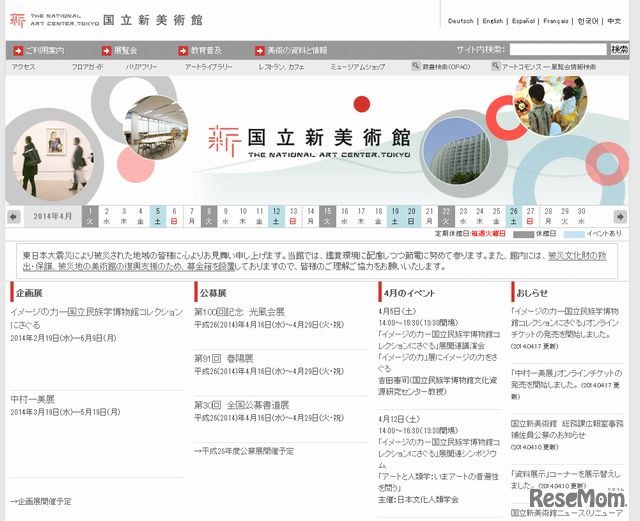
Task: Open アートコモンズ exhibition info search link
Action: click(x=549, y=67)
